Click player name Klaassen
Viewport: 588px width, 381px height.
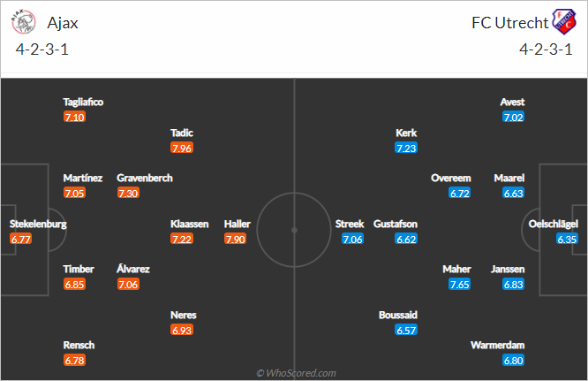click(x=189, y=225)
